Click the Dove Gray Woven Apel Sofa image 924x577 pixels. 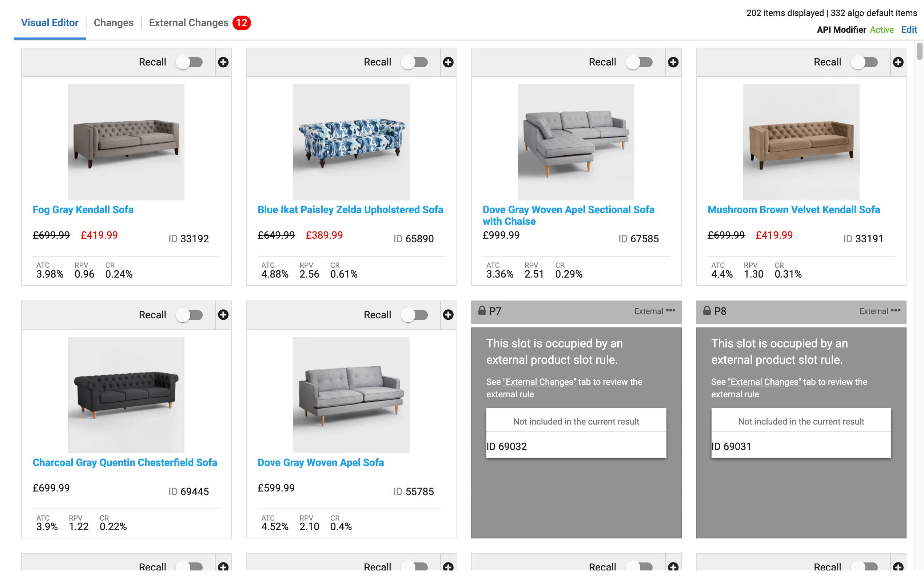click(351, 395)
